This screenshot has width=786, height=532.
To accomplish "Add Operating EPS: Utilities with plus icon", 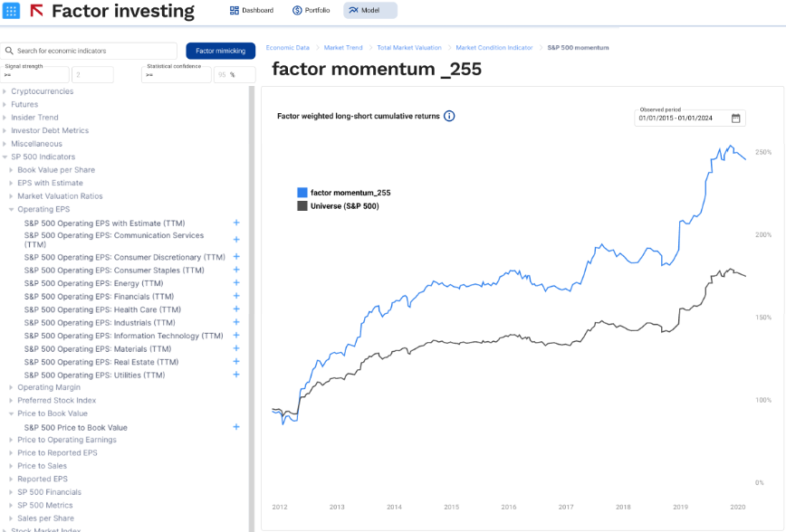I will [x=236, y=375].
